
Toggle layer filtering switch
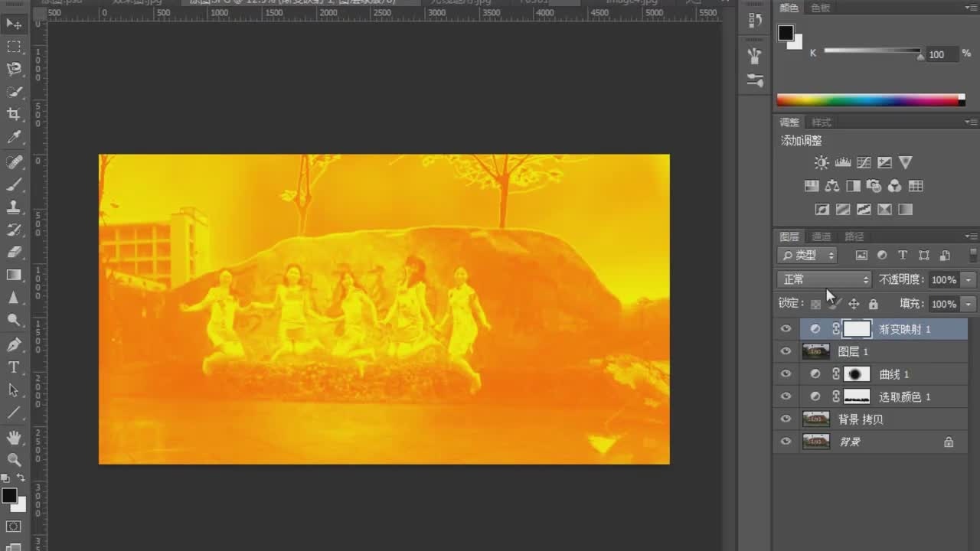tap(973, 255)
